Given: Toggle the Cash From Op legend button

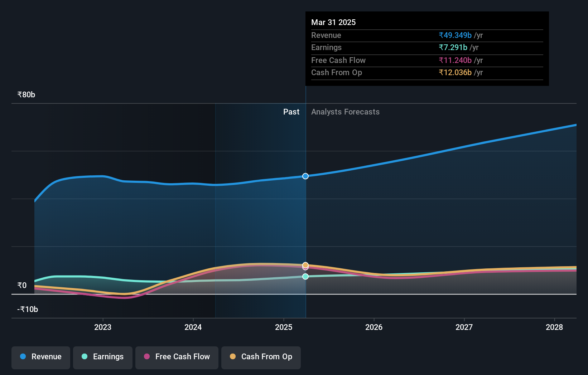Looking at the screenshot, I should (261, 357).
